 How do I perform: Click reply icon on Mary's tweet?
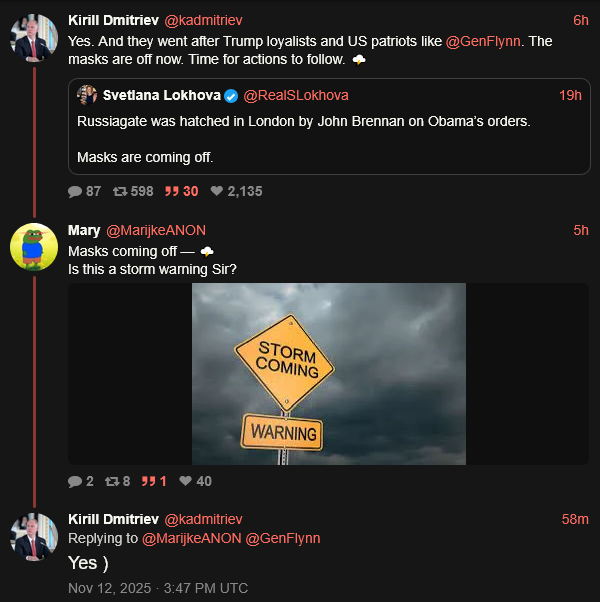(x=75, y=481)
